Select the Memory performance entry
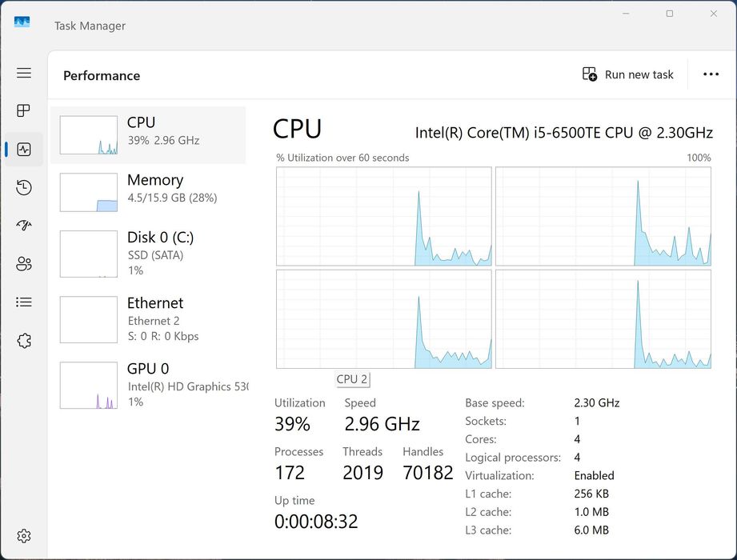This screenshot has height=560, width=737. click(x=148, y=193)
